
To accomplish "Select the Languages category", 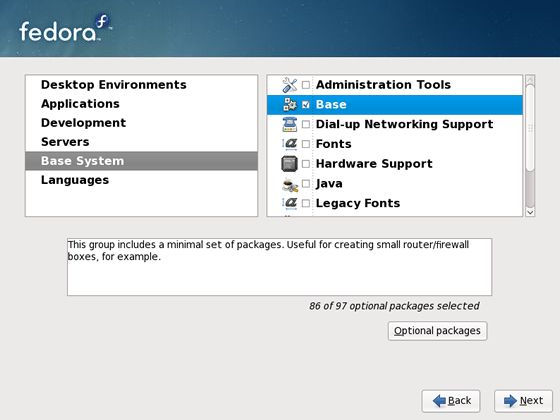I will [x=75, y=180].
